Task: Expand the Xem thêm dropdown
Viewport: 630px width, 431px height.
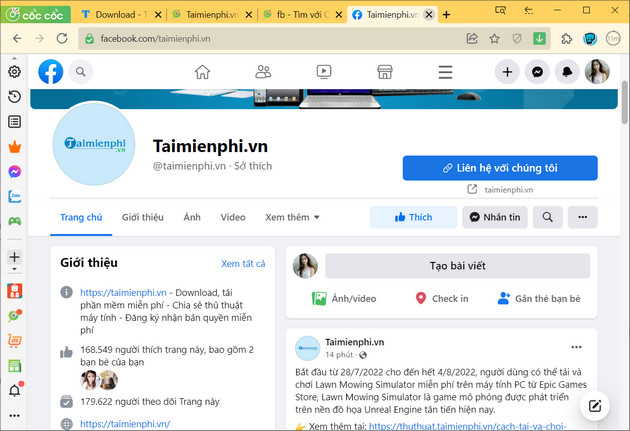Action: point(292,217)
